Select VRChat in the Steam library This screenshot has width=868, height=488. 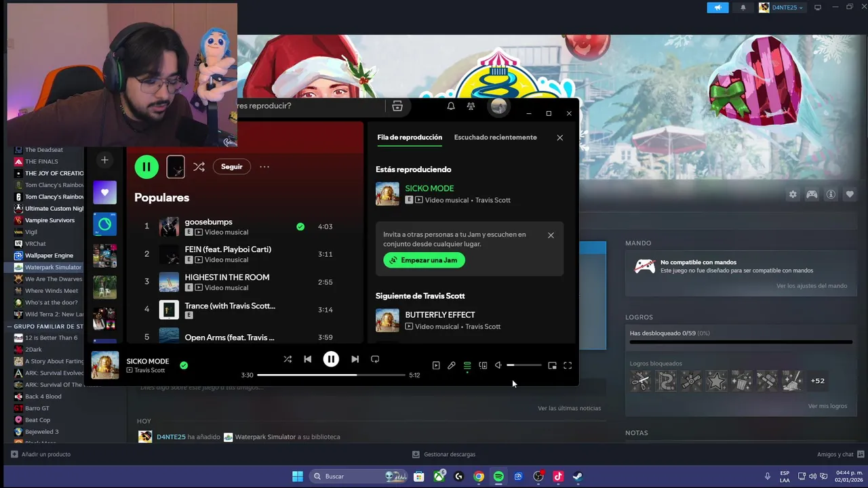(35, 243)
